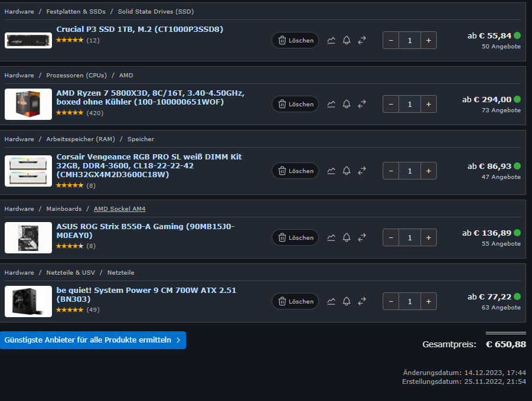
Task: Click swap arrows icon for Crucial P3 SSD
Action: [362, 40]
